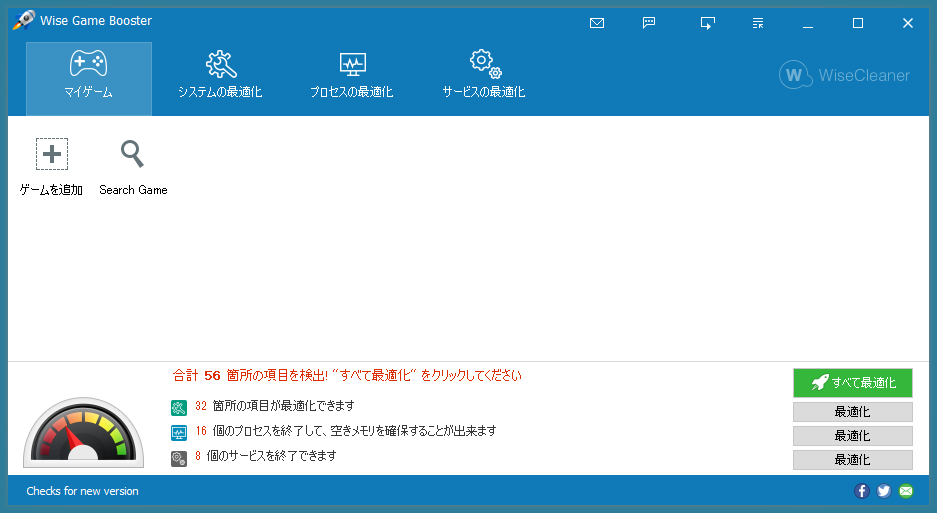Click the Search Game magnifier icon
Image resolution: width=937 pixels, height=513 pixels.
click(132, 154)
